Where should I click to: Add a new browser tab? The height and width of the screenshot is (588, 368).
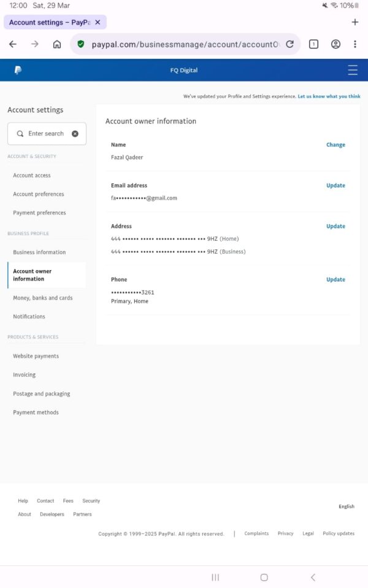355,23
